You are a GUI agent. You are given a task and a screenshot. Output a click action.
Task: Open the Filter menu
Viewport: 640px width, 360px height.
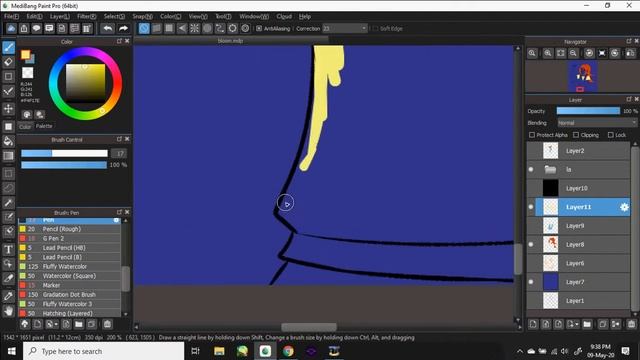click(x=87, y=16)
